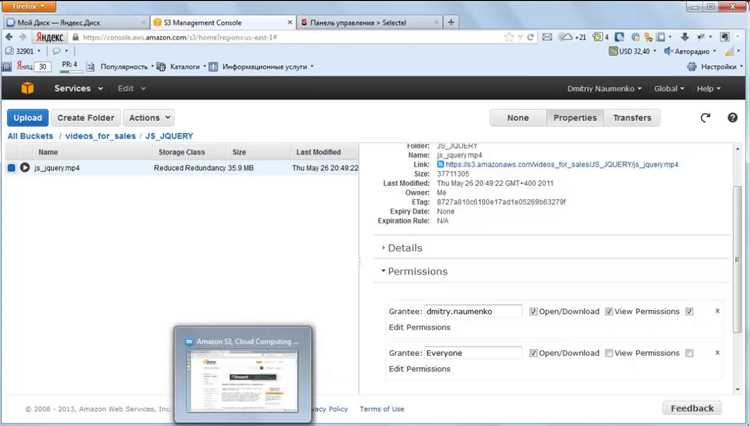The image size is (750, 426).
Task: Open the Global region dropdown
Action: point(669,88)
